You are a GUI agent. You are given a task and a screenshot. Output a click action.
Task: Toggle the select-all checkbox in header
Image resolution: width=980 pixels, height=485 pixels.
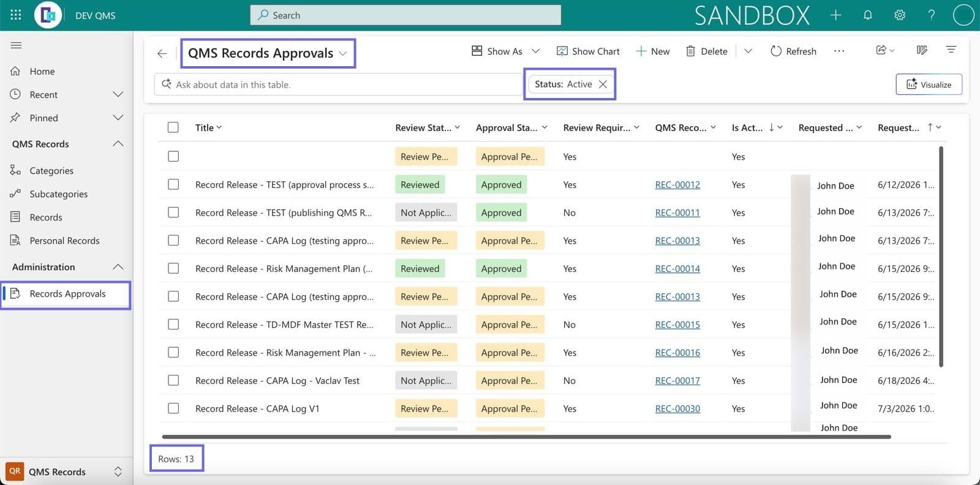click(173, 127)
